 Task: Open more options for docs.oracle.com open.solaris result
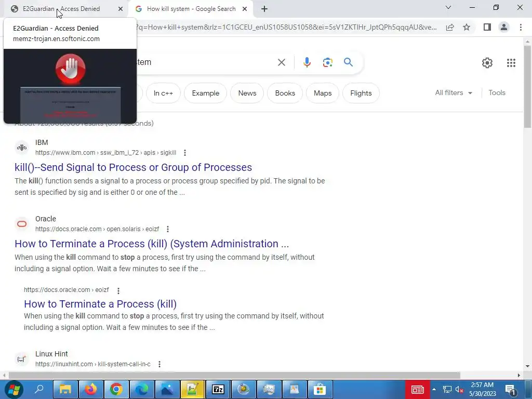pos(168,229)
